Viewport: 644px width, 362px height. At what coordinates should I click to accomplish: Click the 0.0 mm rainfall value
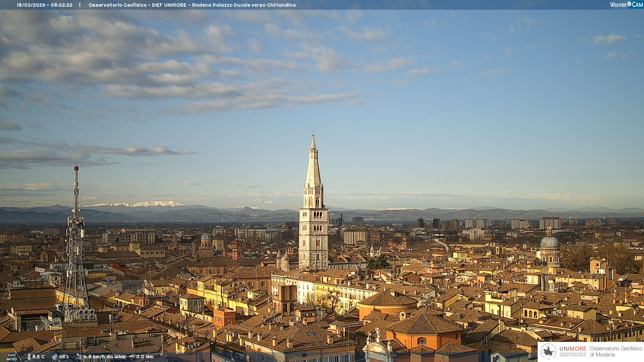145,357
